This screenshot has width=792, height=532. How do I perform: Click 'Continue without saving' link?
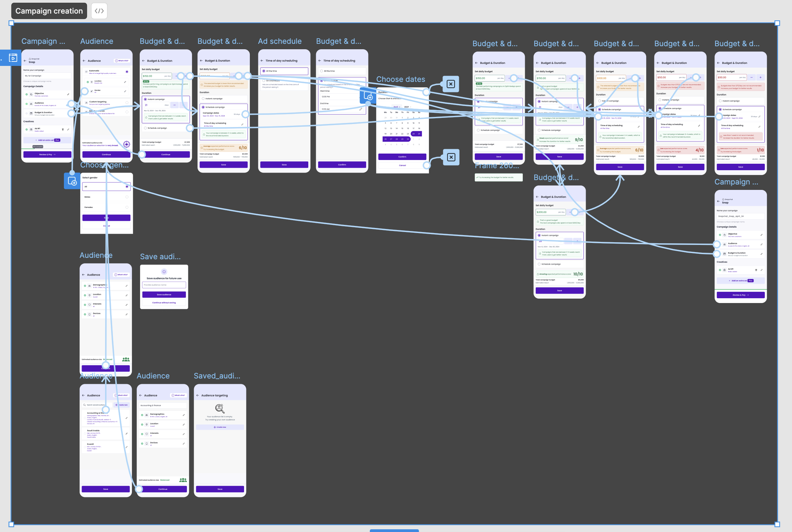click(164, 303)
